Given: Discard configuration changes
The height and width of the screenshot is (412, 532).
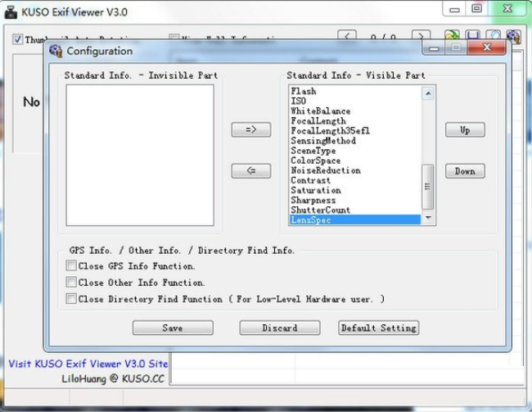Looking at the screenshot, I should click(280, 328).
